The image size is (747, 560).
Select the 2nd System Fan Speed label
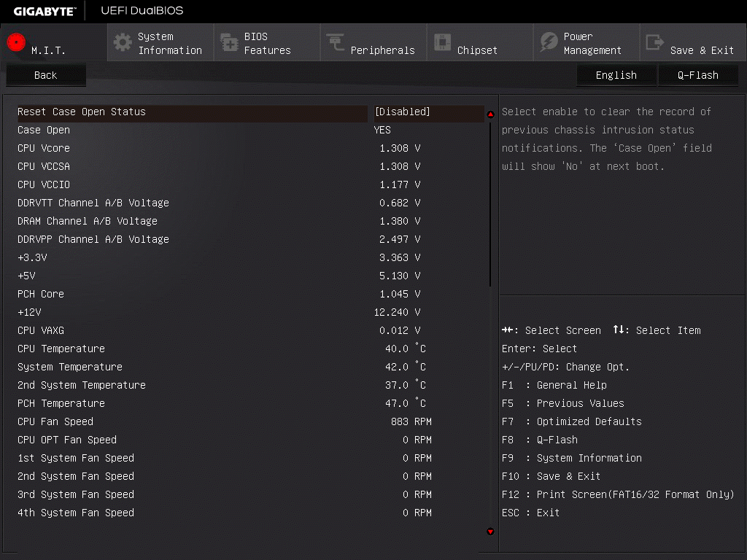(x=76, y=476)
